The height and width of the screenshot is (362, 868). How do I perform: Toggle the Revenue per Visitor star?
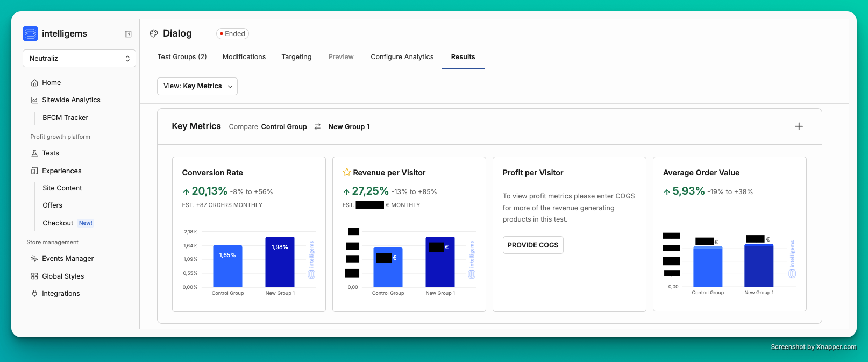347,173
